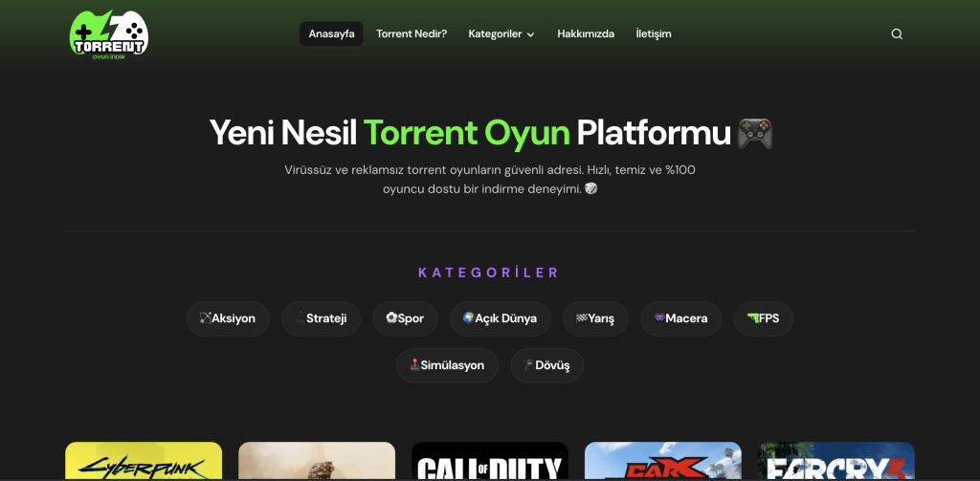Image resolution: width=980 pixels, height=481 pixels.
Task: Select the Açık Dünya category chip
Action: (x=500, y=318)
